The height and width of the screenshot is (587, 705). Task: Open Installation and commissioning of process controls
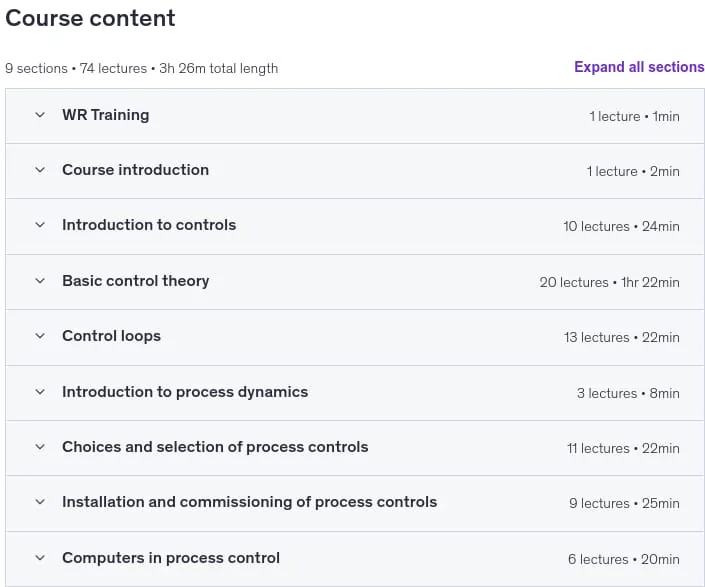pyautogui.click(x=250, y=502)
